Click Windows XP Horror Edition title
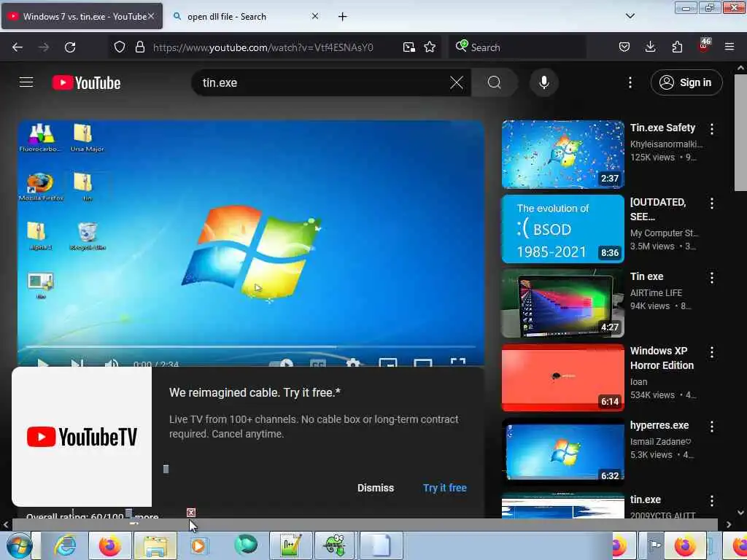747x560 pixels. click(662, 358)
